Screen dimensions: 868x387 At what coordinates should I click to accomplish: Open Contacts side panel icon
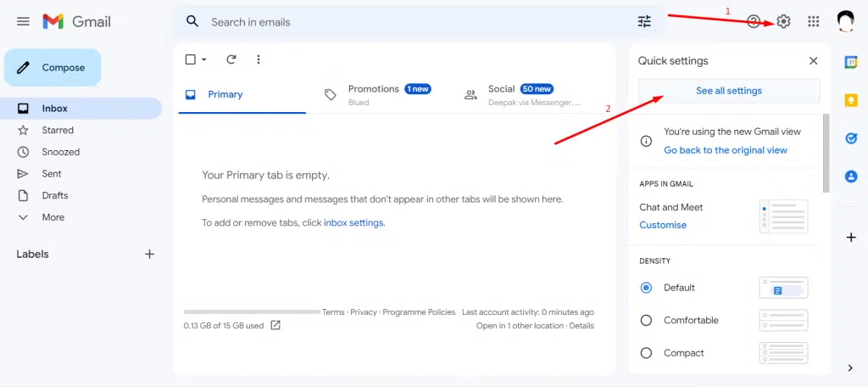click(851, 177)
